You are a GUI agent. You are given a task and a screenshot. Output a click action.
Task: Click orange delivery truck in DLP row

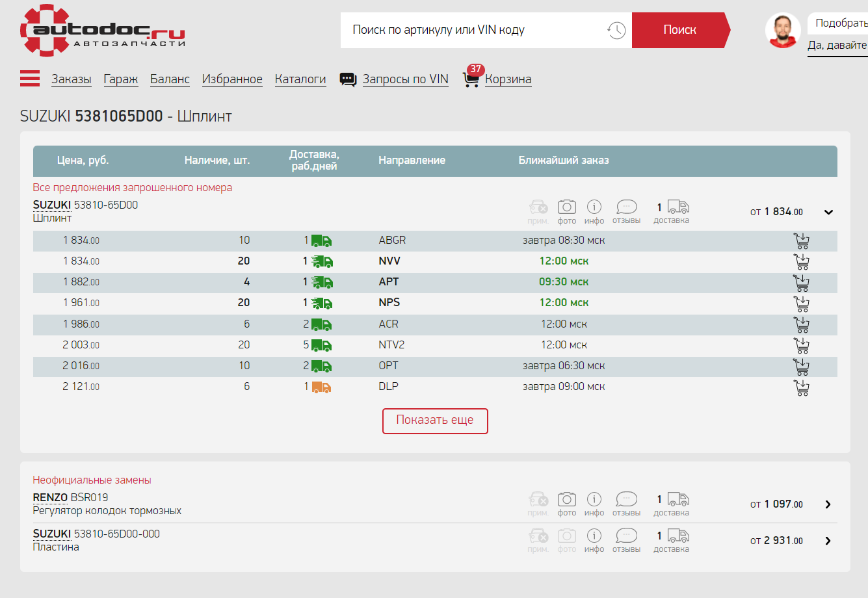click(x=321, y=387)
